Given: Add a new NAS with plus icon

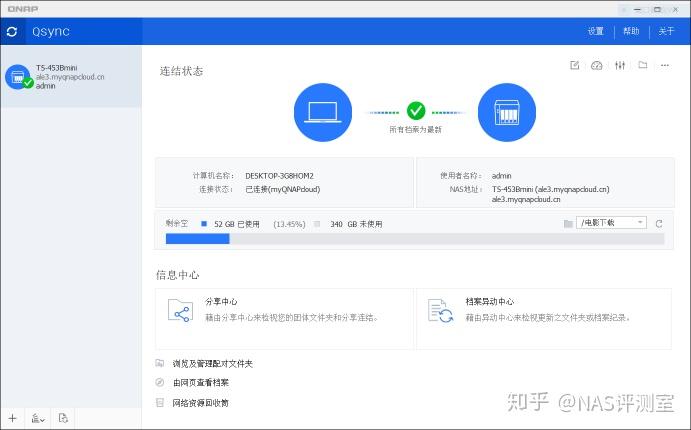Looking at the screenshot, I should click(x=12, y=418).
